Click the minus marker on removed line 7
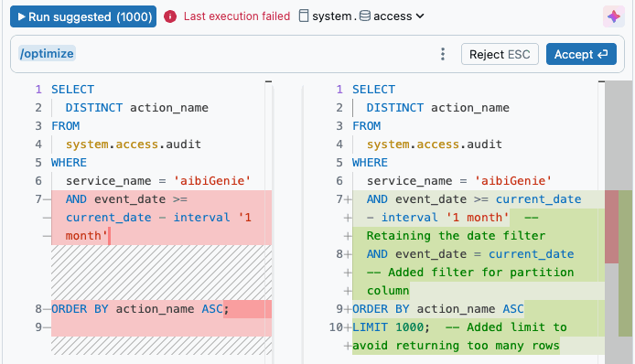This screenshot has height=364, width=635. click(x=47, y=199)
